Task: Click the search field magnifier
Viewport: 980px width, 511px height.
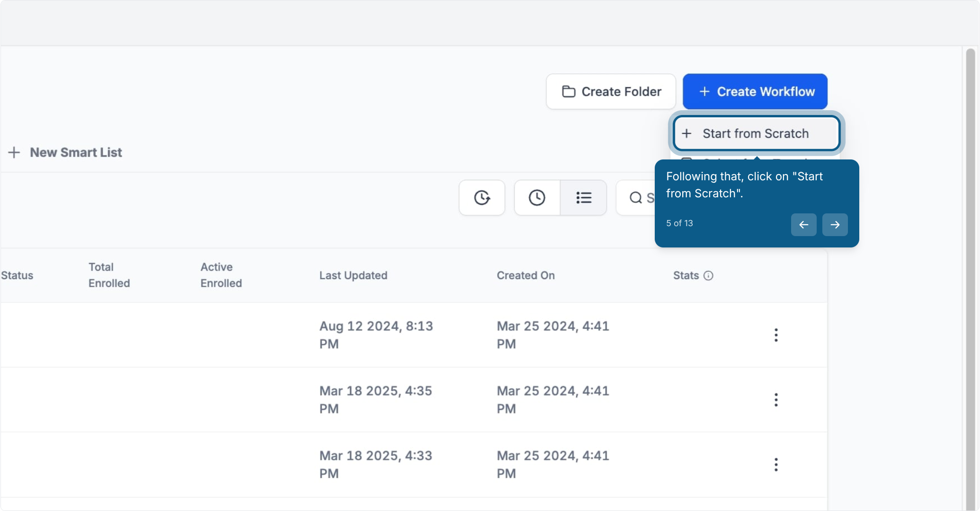Action: (635, 197)
